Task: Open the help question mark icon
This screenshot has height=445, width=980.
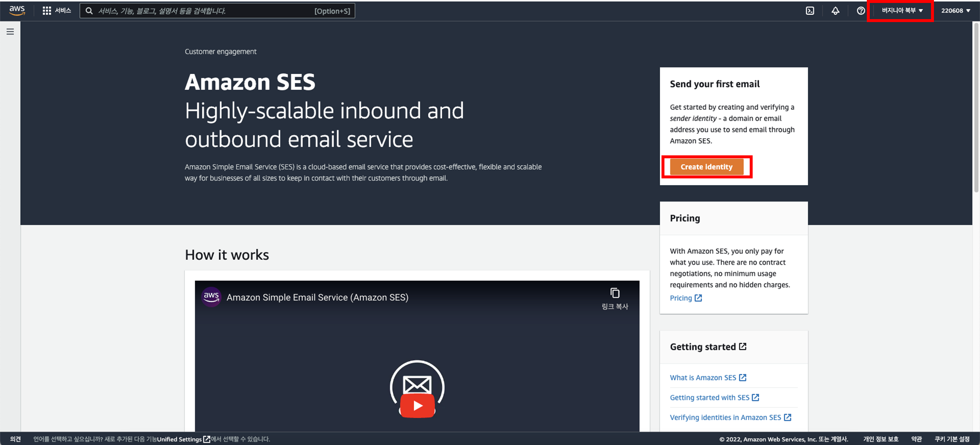Action: click(x=861, y=11)
